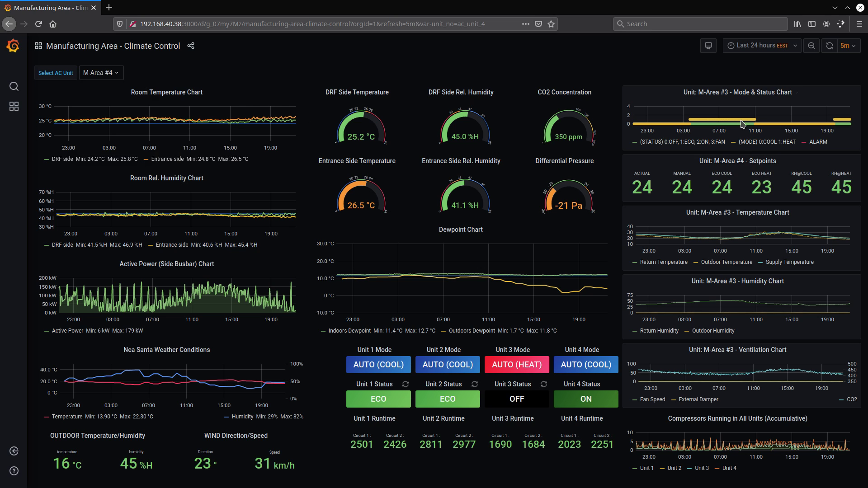This screenshot has width=868, height=488.
Task: Click the share dashboard icon
Action: (191, 46)
